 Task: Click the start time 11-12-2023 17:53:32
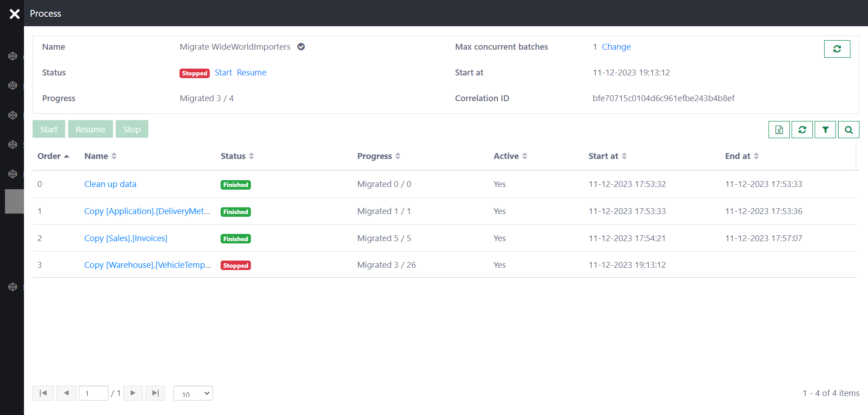[627, 184]
